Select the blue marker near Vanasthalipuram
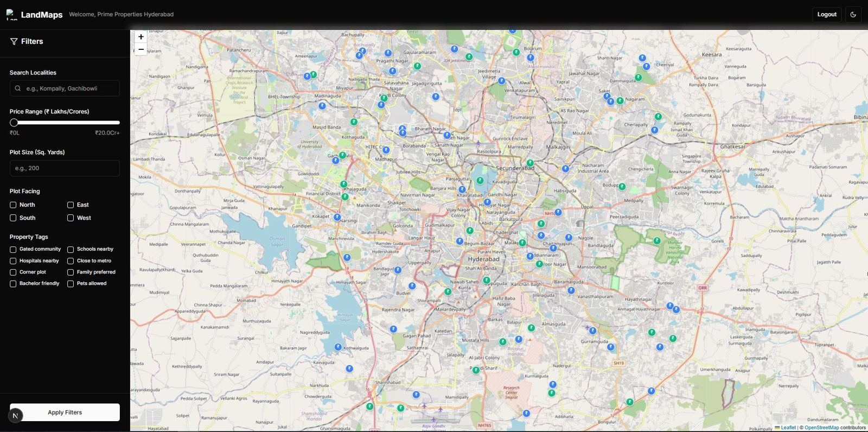 [571, 290]
